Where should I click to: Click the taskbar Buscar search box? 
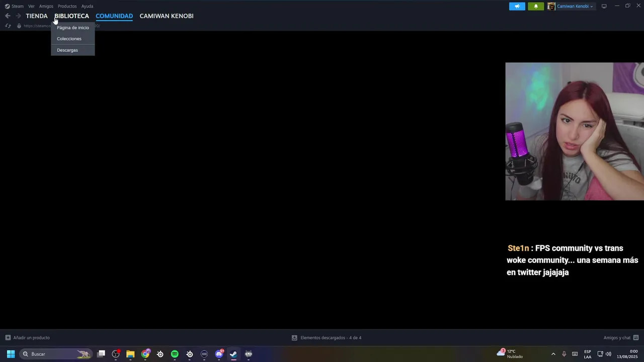(56, 354)
